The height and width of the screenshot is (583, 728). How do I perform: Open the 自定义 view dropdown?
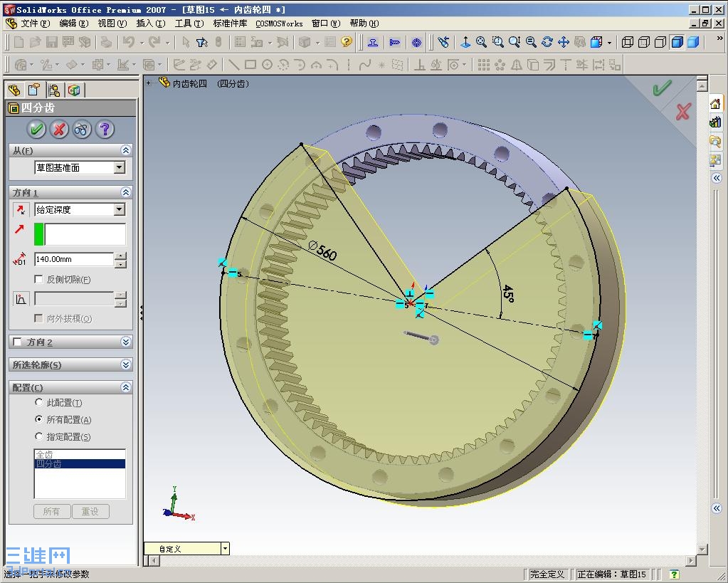225,549
